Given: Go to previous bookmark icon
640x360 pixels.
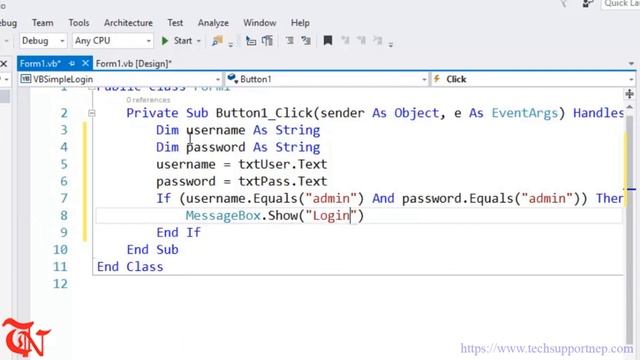Looking at the screenshot, I should [x=345, y=40].
